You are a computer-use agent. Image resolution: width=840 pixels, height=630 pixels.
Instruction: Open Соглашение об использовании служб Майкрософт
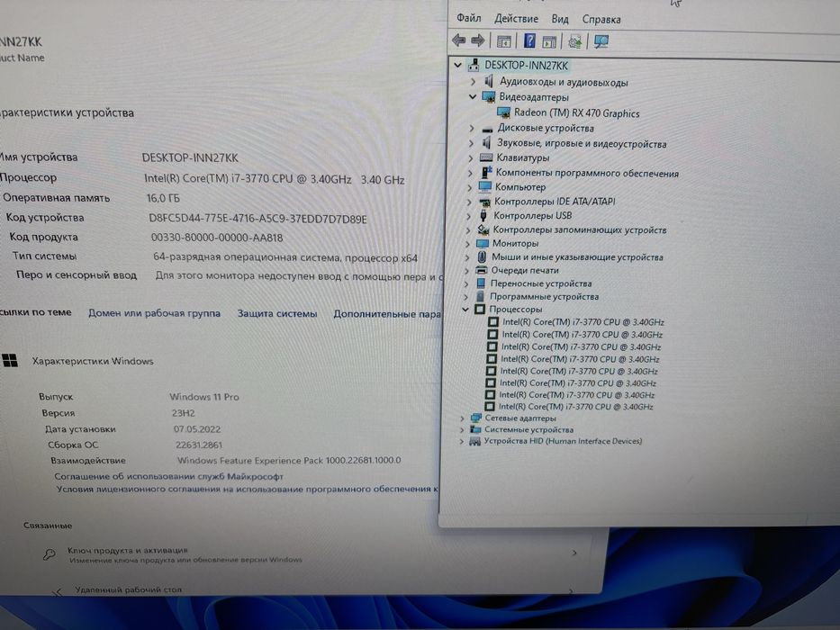[x=168, y=476]
